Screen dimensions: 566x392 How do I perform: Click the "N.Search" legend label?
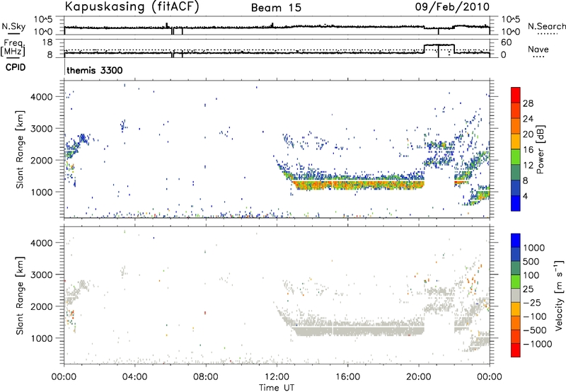point(546,26)
